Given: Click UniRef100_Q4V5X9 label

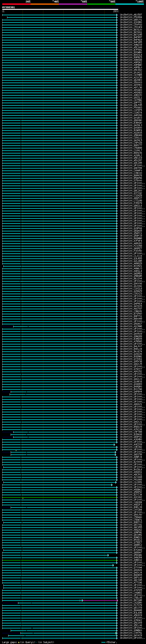Looking at the screenshot, I should [x=131, y=334].
